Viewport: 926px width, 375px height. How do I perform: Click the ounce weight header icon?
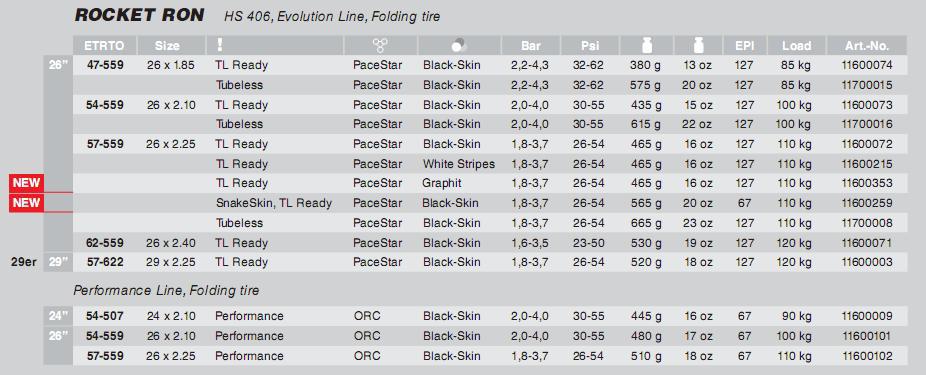click(x=698, y=45)
